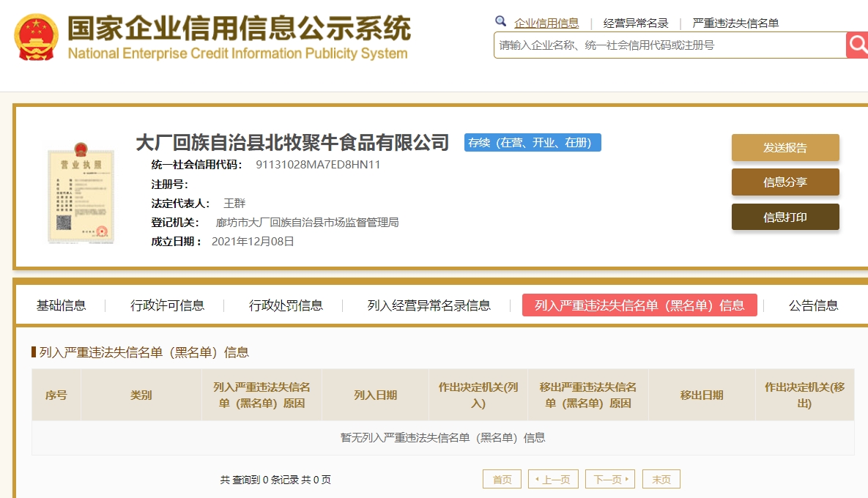Click the 作出决定机关(移出) column header
Image resolution: width=868 pixels, height=498 pixels.
[804, 395]
